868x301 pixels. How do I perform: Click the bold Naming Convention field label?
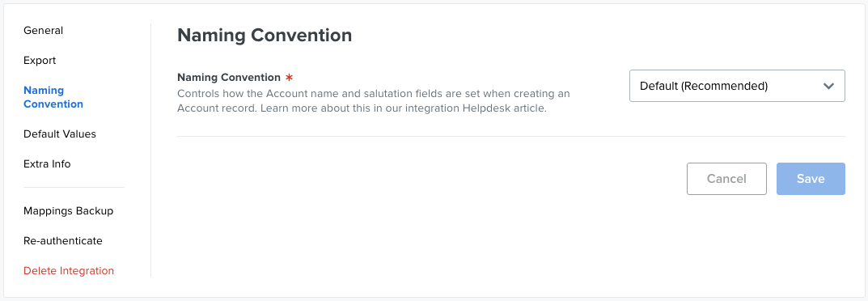[229, 78]
